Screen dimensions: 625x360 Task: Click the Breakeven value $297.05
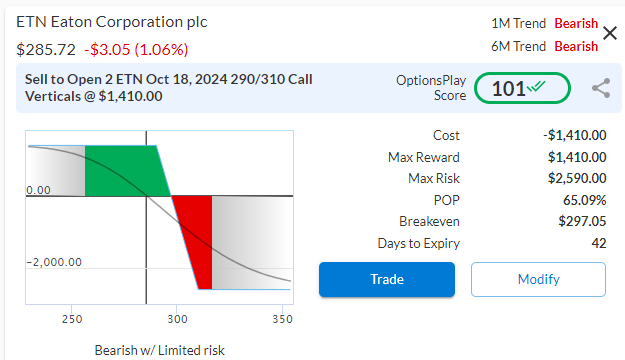582,221
